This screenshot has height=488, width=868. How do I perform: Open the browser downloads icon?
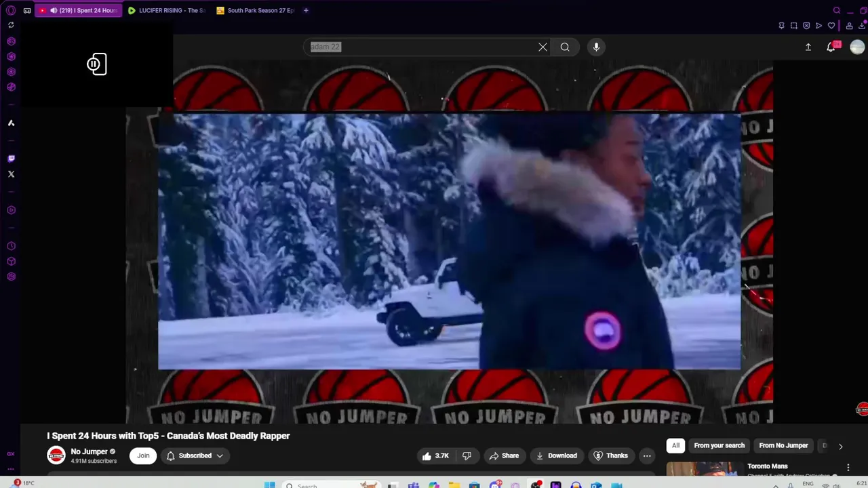click(x=861, y=26)
